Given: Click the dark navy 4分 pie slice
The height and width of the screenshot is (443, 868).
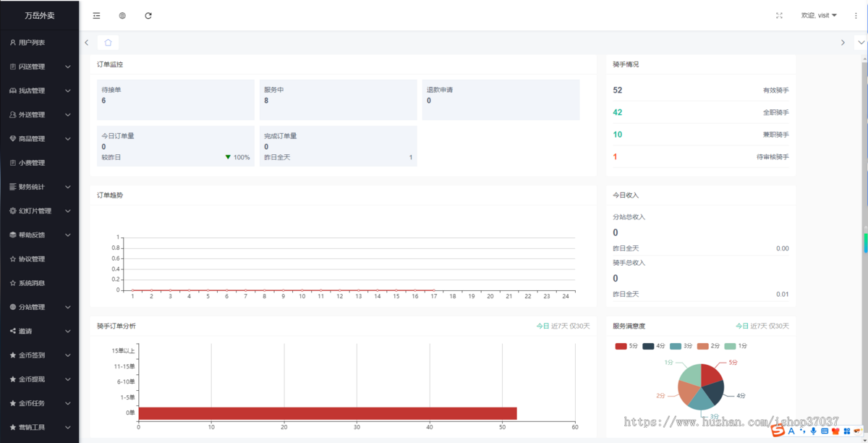Looking at the screenshot, I should [714, 394].
